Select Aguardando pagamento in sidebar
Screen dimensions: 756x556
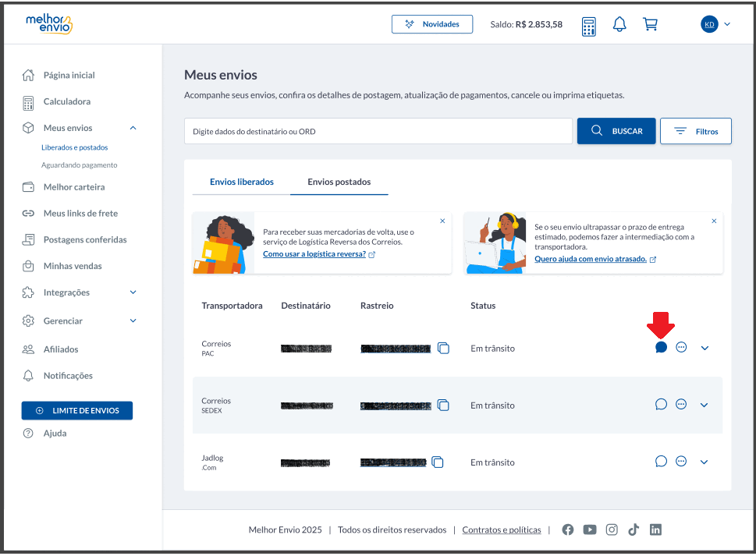point(79,165)
